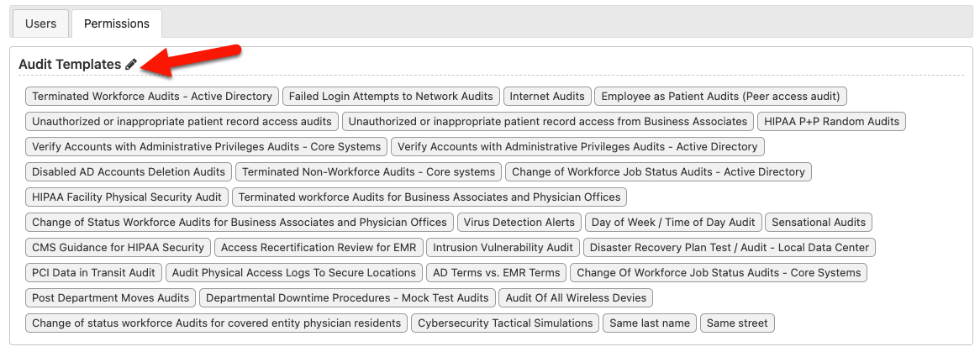The image size is (980, 352).
Task: Select the Internet Audits template tag
Action: 547,97
